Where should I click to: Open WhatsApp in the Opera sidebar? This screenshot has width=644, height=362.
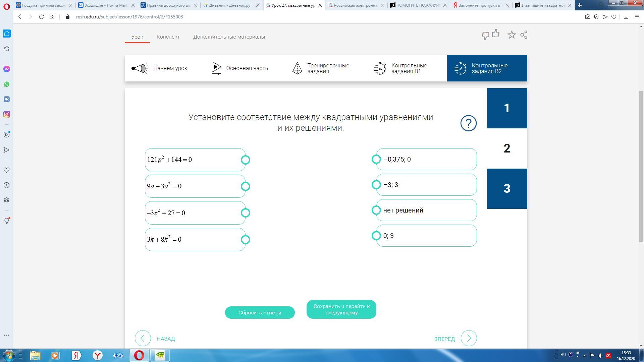coord(7,84)
